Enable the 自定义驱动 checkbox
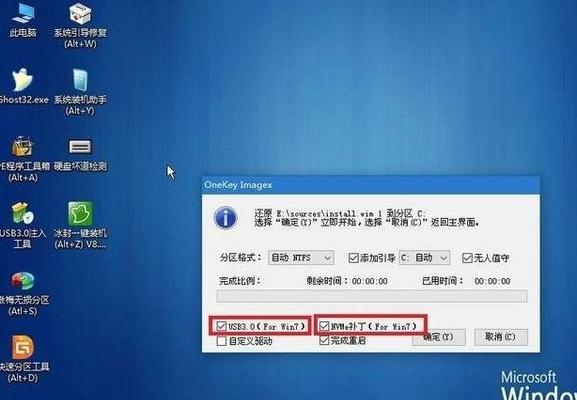This screenshot has width=577, height=400. [x=221, y=341]
